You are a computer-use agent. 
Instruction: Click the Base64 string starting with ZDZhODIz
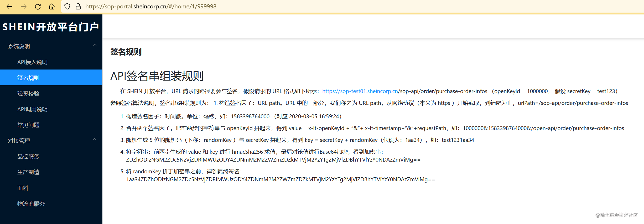(x=273, y=160)
